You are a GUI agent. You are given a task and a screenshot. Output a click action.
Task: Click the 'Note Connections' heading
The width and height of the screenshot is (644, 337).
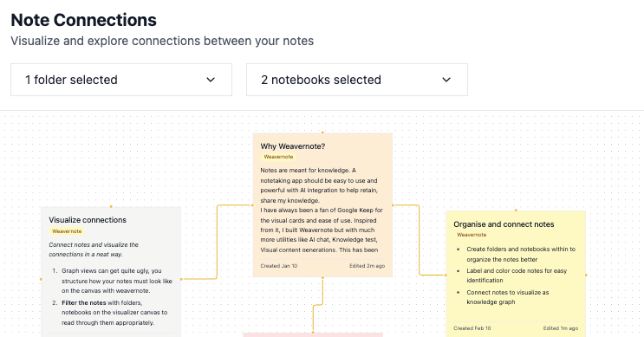[x=84, y=20]
